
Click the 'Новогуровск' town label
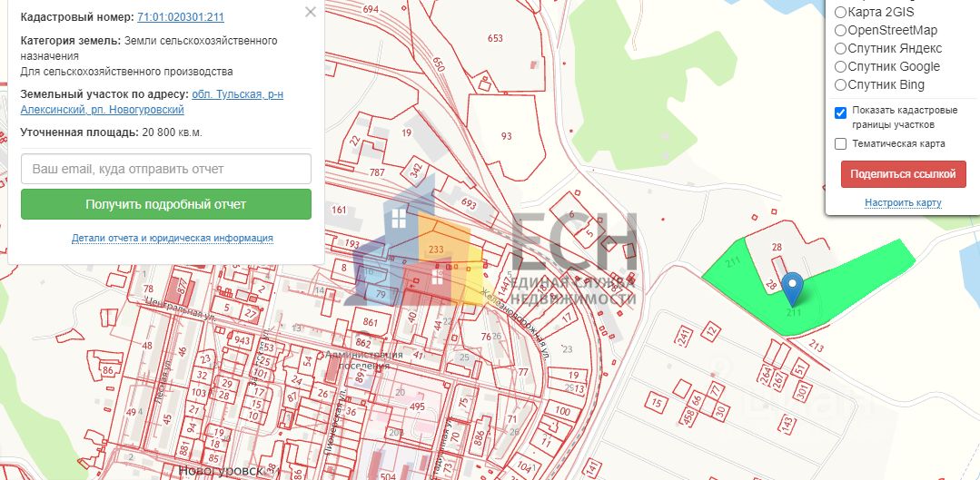[221, 471]
